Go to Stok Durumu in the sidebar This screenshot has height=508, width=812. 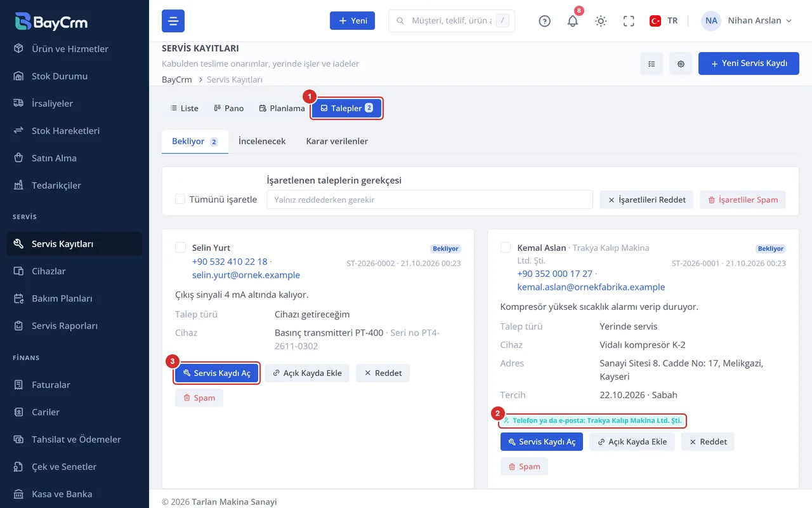[x=74, y=76]
